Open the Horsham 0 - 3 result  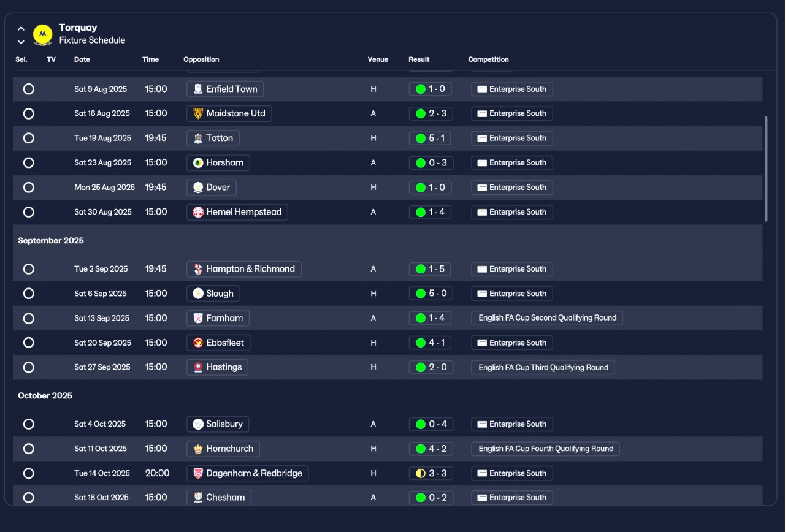[x=431, y=162]
